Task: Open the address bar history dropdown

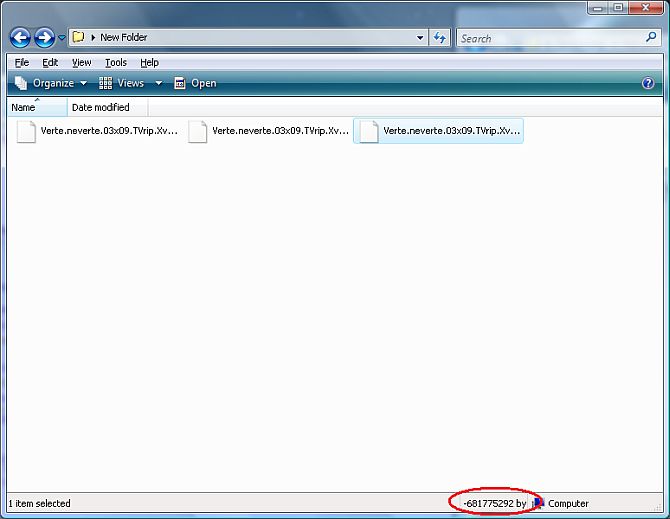Action: click(x=420, y=38)
